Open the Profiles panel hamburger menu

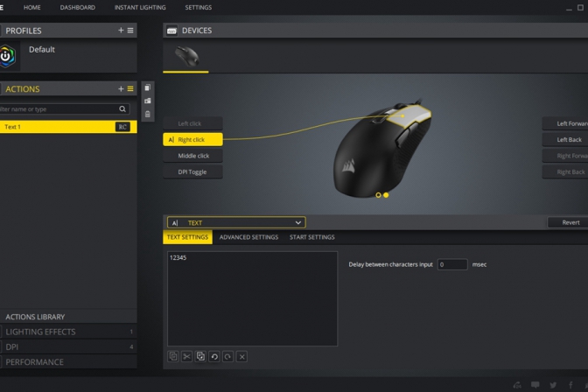(x=130, y=31)
